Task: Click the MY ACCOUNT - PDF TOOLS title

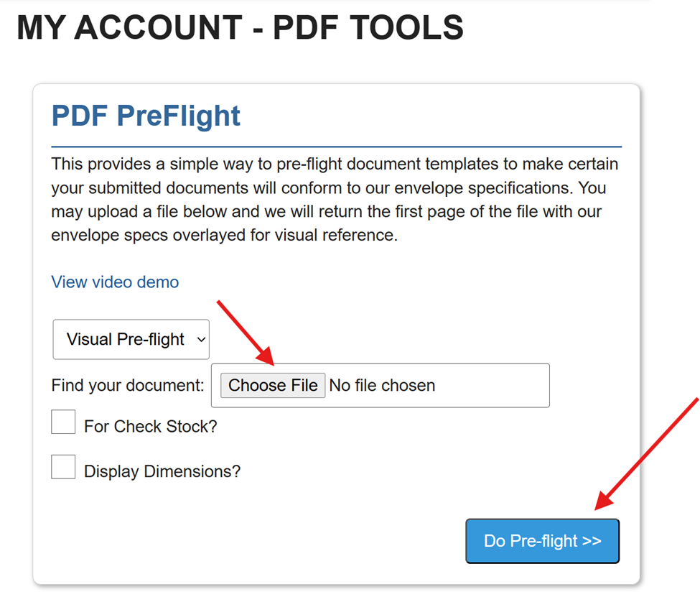Action: click(x=240, y=28)
